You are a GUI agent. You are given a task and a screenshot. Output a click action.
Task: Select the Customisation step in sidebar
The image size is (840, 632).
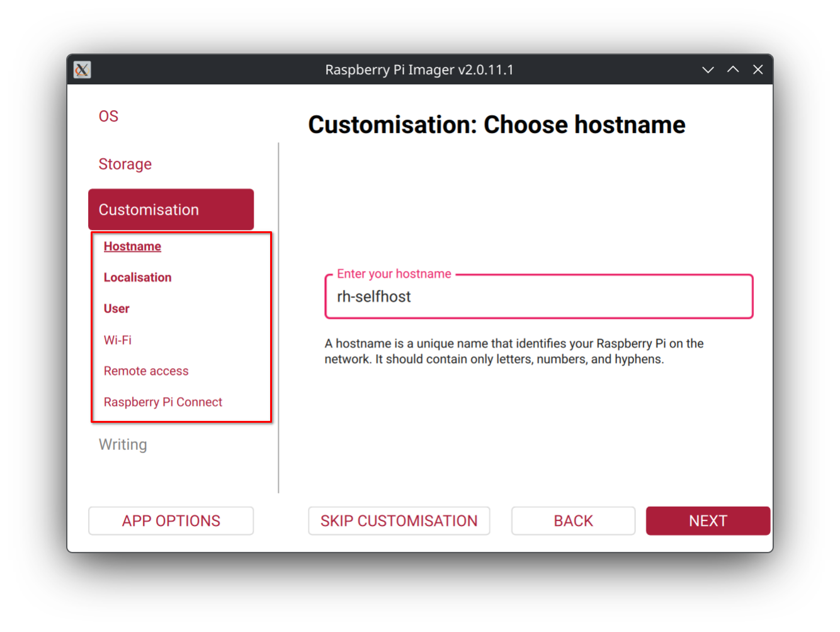tap(171, 209)
